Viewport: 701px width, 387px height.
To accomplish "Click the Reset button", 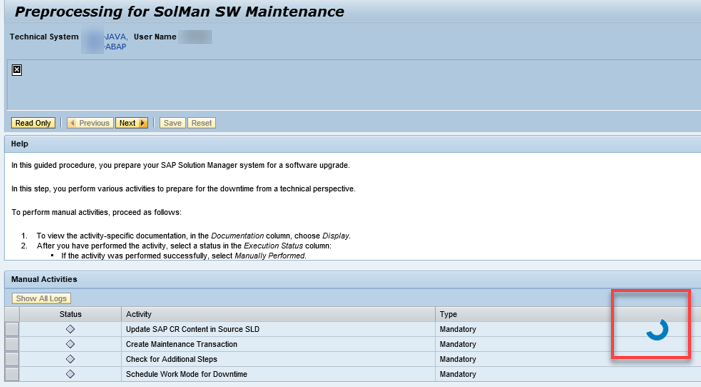I will [x=202, y=123].
